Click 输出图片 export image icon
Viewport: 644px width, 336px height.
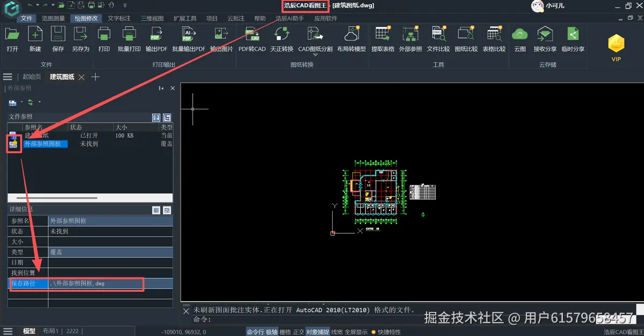[221, 34]
